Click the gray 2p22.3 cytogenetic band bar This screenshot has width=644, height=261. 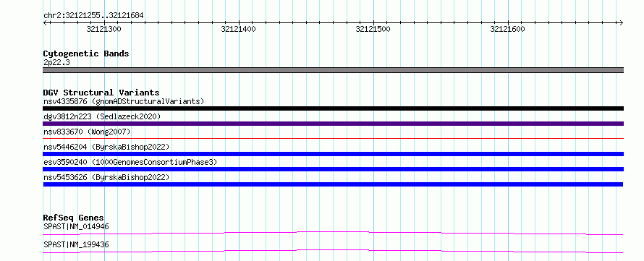[334, 70]
